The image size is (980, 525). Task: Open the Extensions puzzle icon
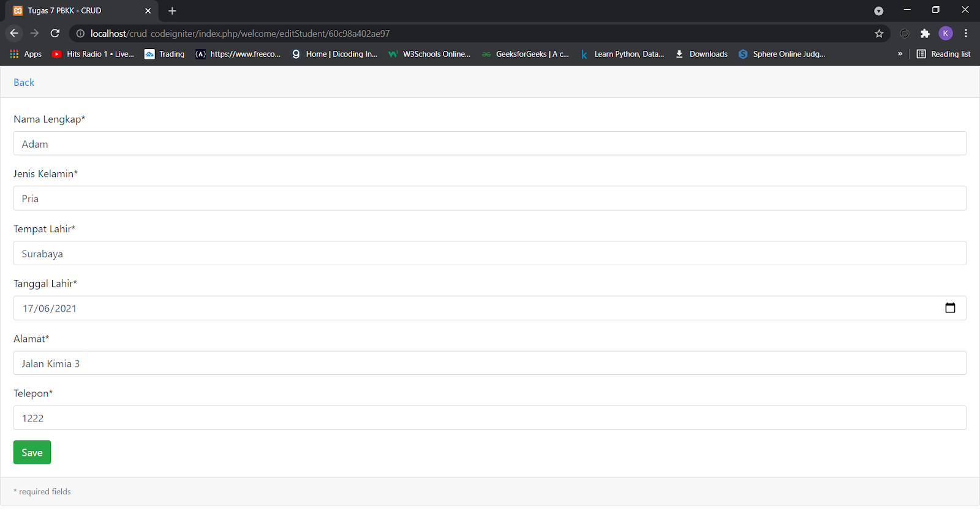click(925, 34)
